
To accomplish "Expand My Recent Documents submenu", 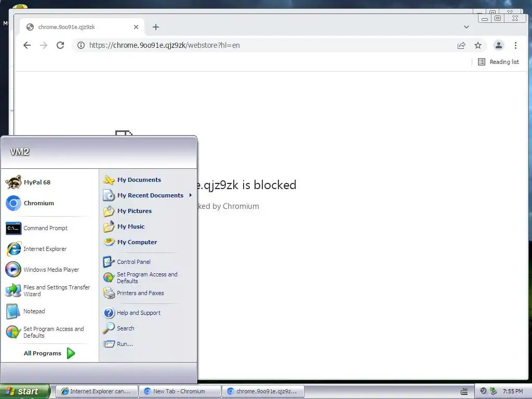I will click(148, 195).
